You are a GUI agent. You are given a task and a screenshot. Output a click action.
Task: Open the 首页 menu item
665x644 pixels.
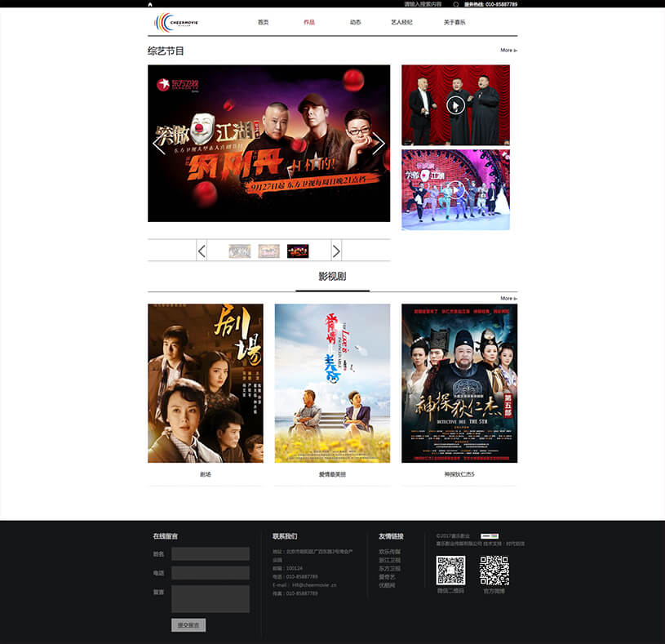(x=263, y=22)
